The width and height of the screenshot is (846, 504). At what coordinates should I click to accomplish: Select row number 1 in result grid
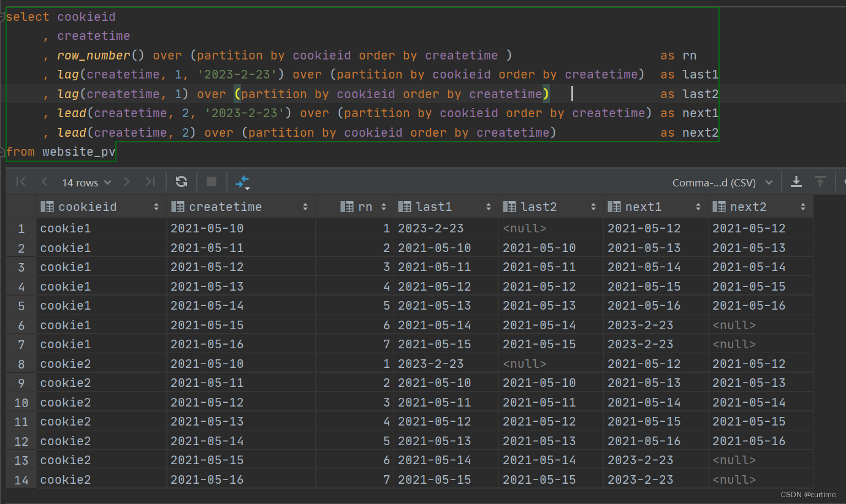pos(21,229)
